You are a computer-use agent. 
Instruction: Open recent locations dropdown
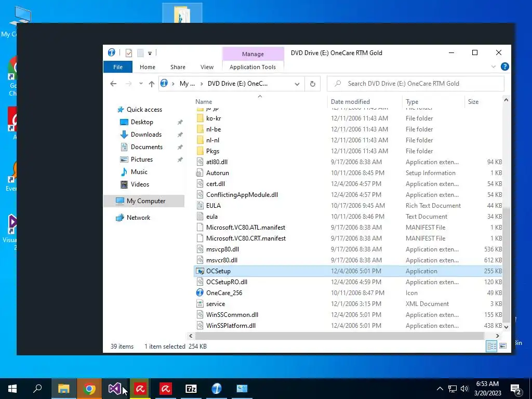pos(141,84)
